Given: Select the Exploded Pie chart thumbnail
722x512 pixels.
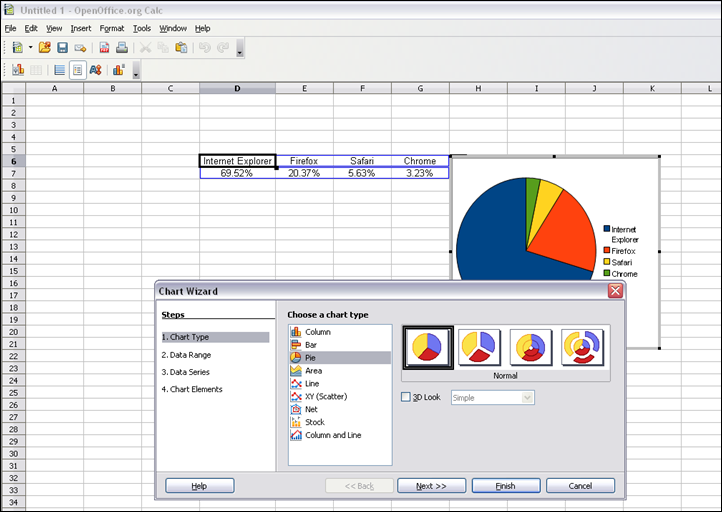Looking at the screenshot, I should (x=480, y=346).
